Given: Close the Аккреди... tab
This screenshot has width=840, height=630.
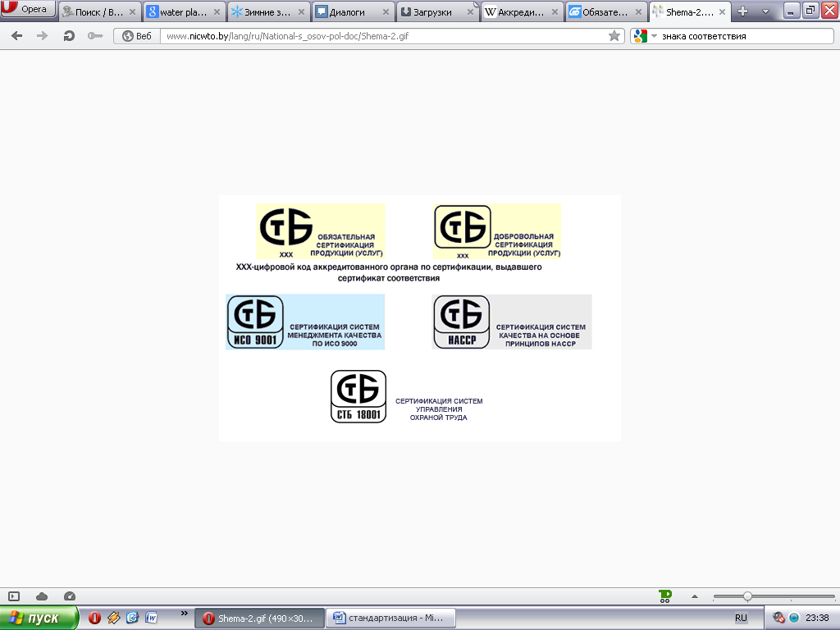Looking at the screenshot, I should (555, 11).
